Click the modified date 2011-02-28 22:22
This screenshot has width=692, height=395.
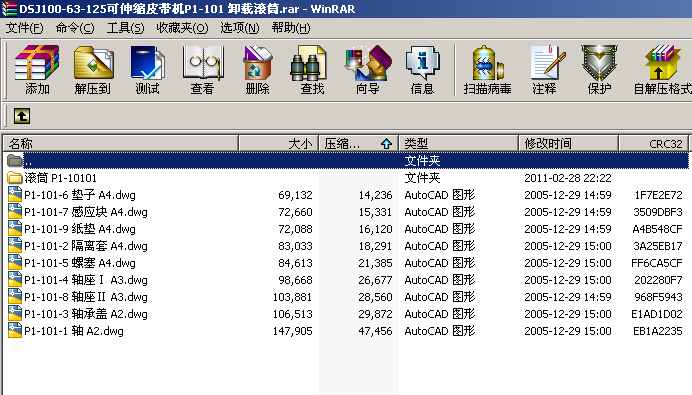(x=568, y=178)
